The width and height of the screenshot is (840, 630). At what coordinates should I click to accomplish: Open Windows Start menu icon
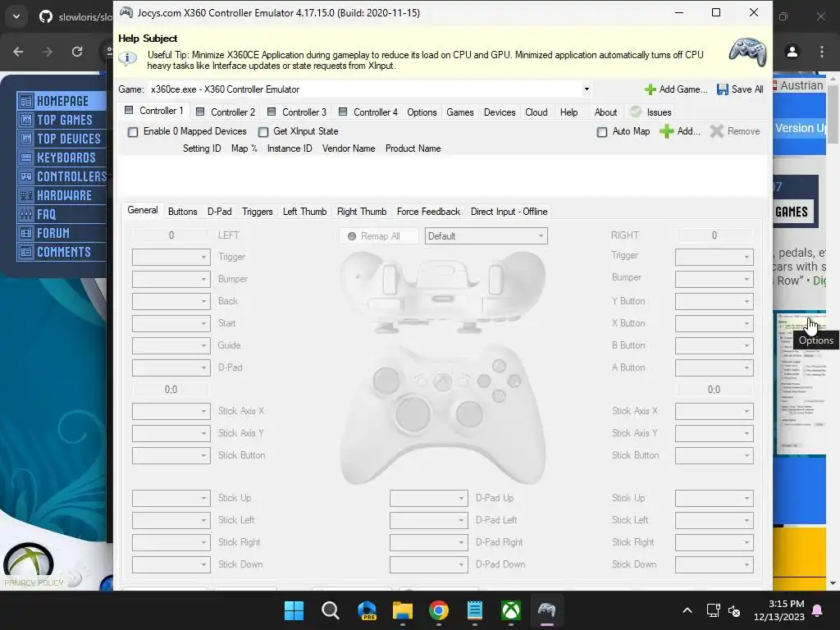pyautogui.click(x=294, y=610)
